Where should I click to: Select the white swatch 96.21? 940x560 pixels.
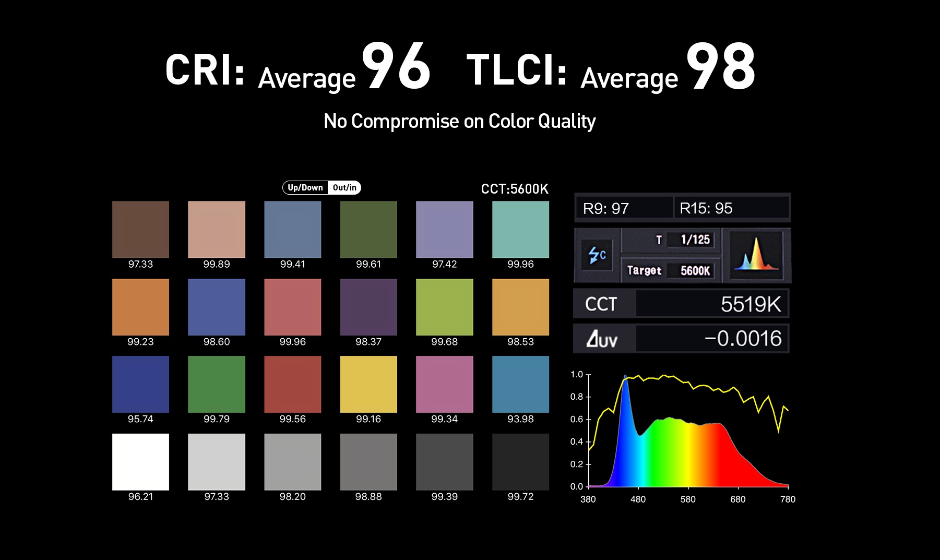point(140,462)
